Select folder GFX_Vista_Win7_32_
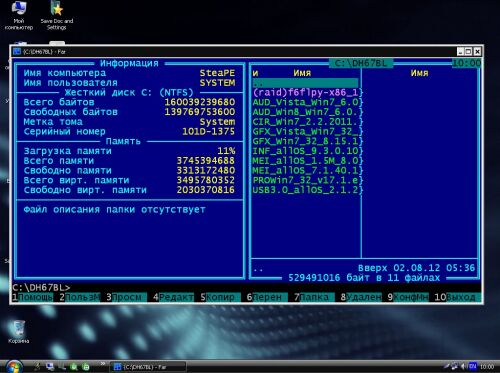Image resolution: width=500 pixels, height=373 pixels. pos(305,131)
